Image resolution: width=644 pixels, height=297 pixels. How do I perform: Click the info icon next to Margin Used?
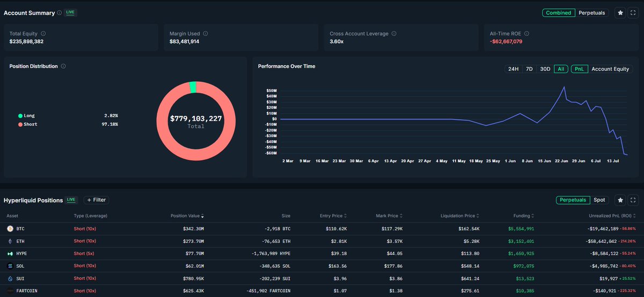point(206,33)
